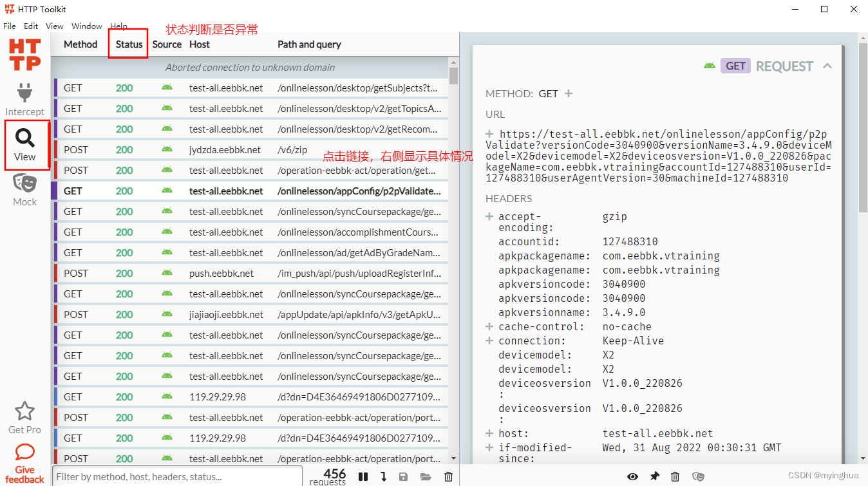
Task: Open the Help menu
Action: point(119,26)
